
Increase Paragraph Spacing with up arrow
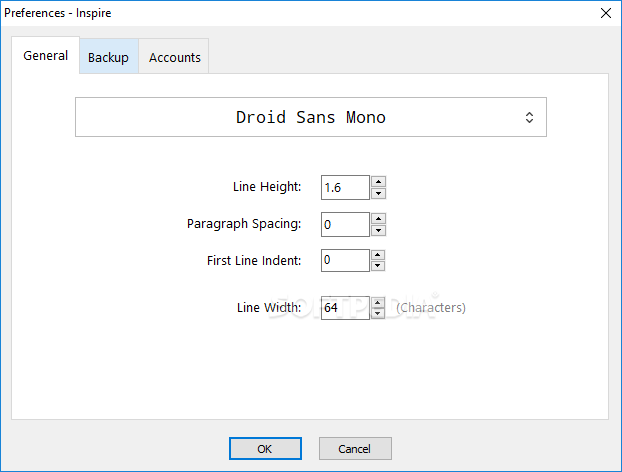tap(378, 219)
